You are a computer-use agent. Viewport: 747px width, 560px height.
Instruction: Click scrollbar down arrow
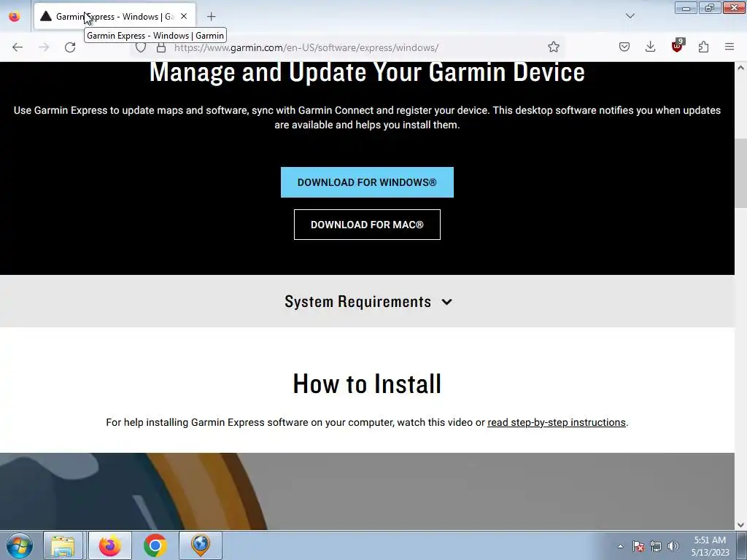[x=741, y=525]
